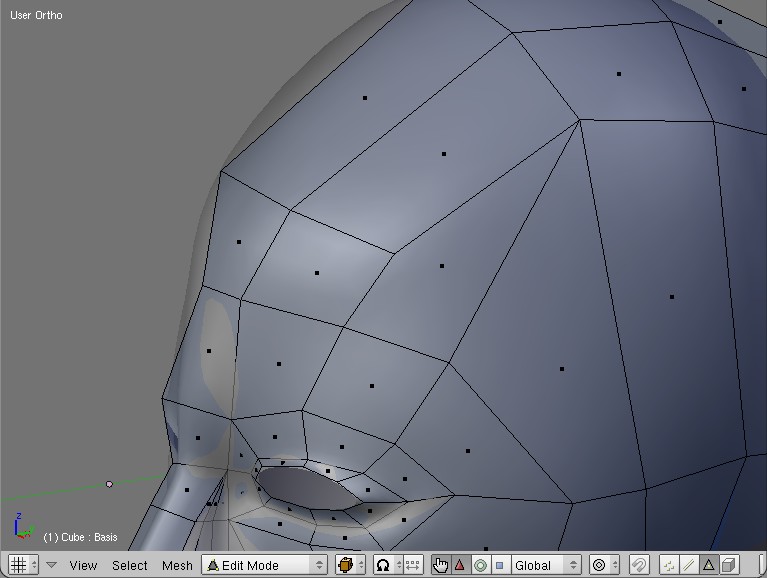Open the Global orientation dropdown

pyautogui.click(x=545, y=565)
